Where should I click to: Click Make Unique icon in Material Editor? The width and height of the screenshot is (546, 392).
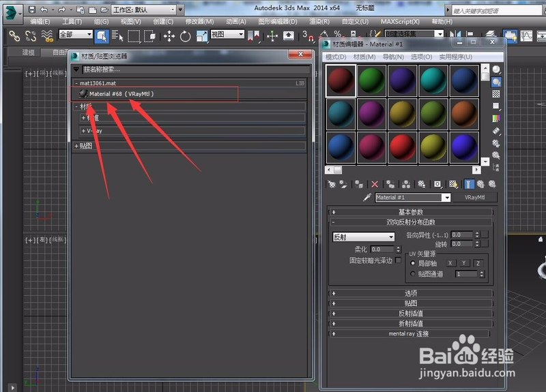406,184
